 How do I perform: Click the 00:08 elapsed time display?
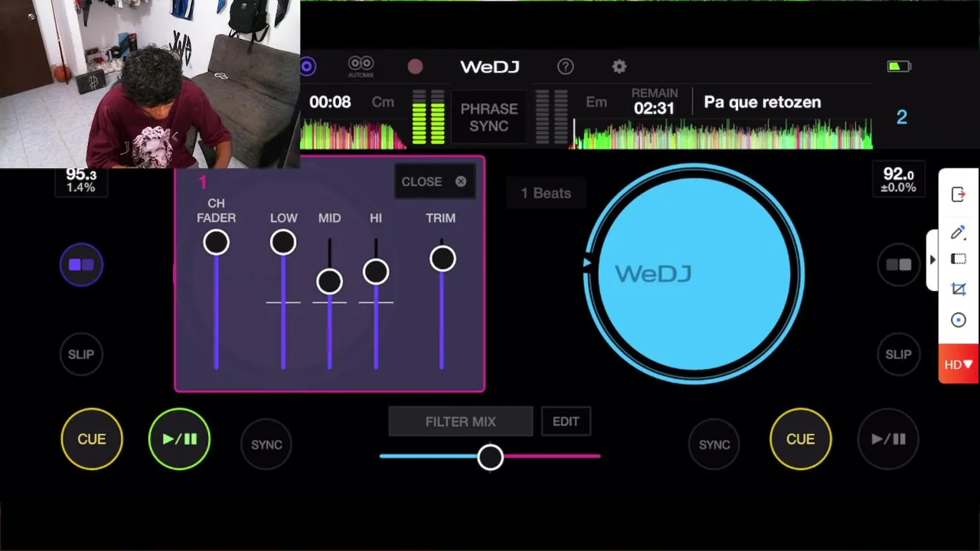[330, 103]
